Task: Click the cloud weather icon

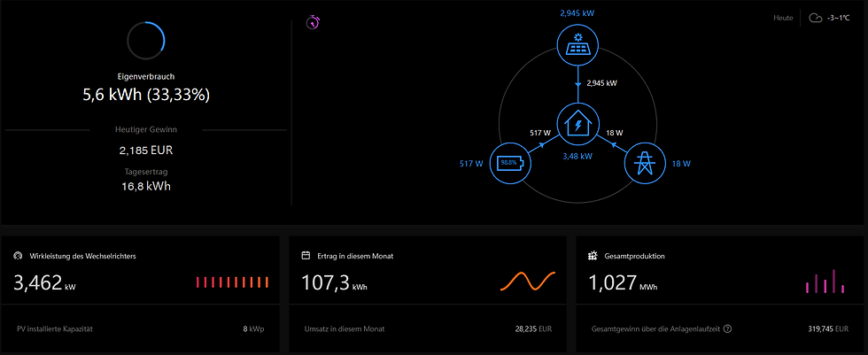Action: pos(815,18)
